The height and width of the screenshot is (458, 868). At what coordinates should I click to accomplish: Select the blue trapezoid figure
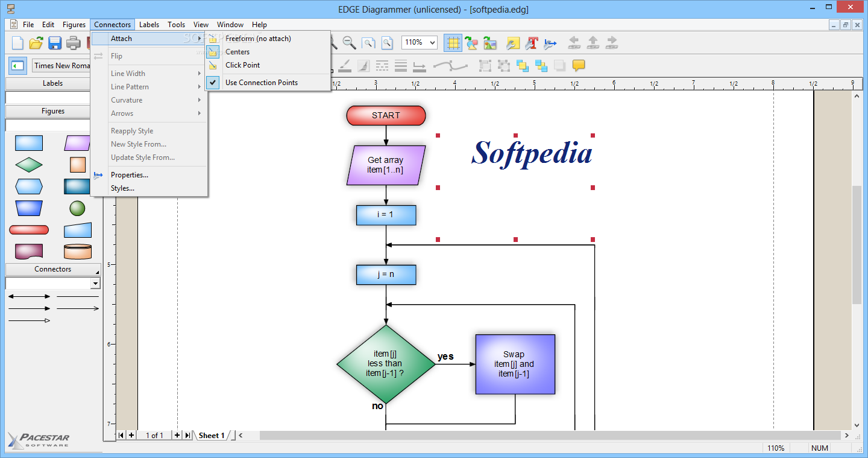click(29, 208)
